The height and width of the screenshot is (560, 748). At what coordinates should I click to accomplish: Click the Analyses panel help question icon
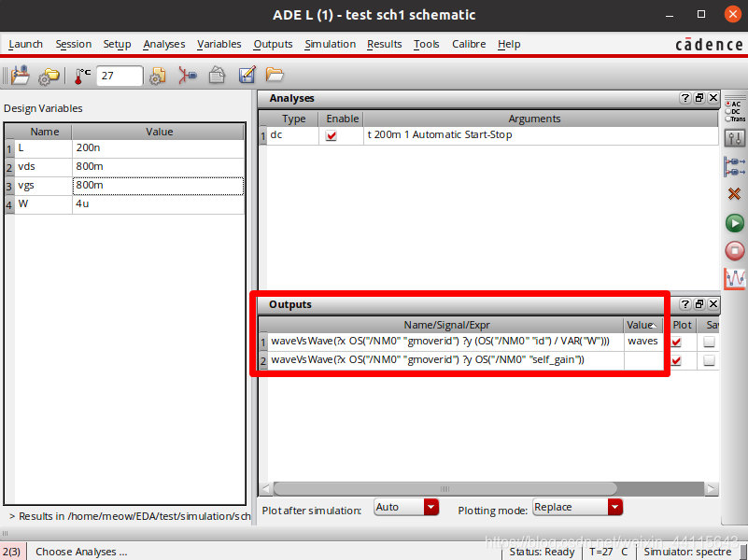pyautogui.click(x=685, y=98)
